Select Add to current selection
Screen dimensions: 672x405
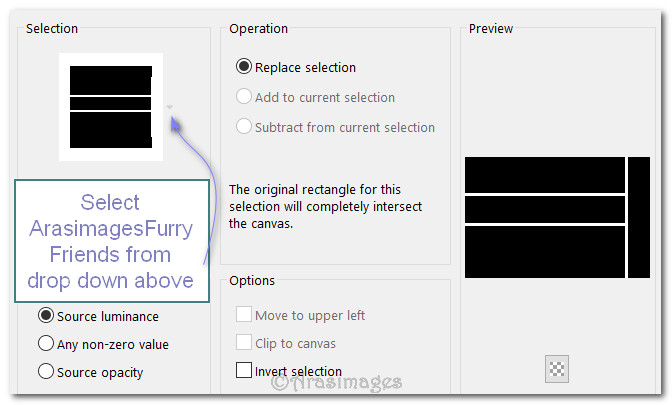click(244, 97)
